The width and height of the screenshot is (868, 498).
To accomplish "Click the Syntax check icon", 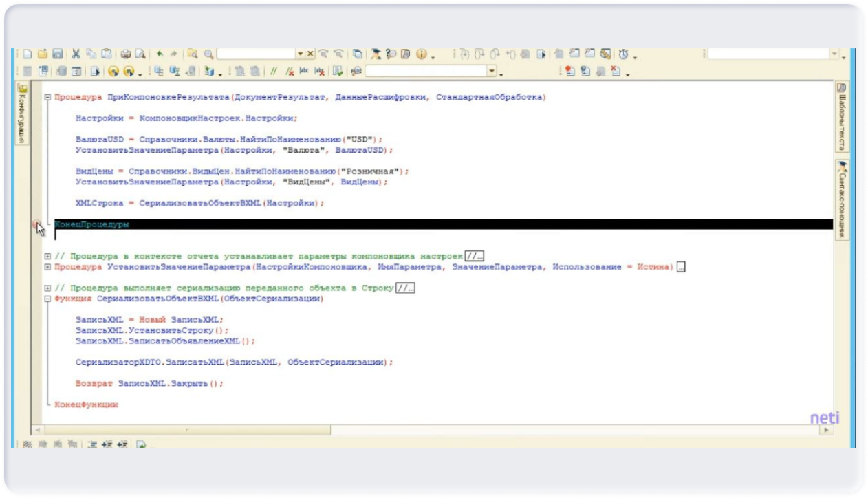I will 337,71.
